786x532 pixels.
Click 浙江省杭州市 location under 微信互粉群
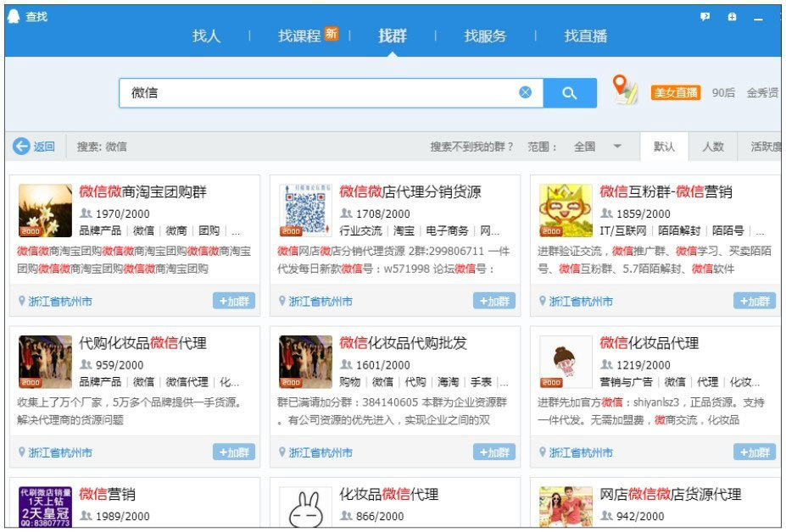coord(581,302)
